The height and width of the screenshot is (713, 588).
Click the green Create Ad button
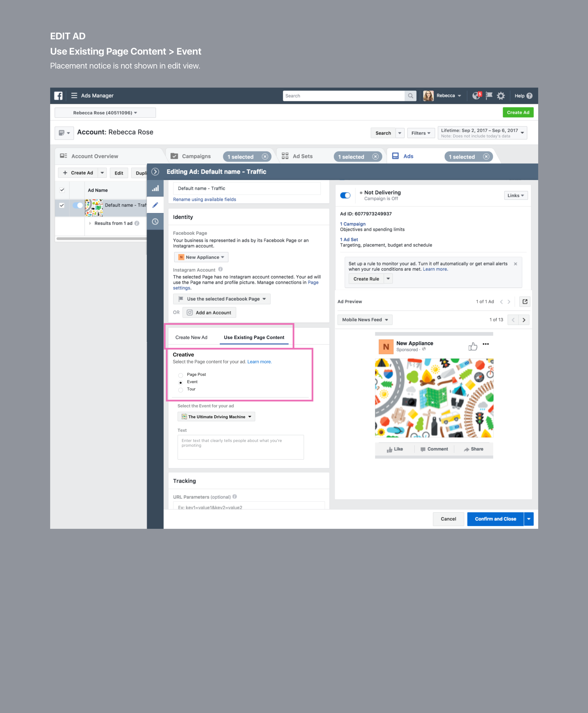(518, 113)
